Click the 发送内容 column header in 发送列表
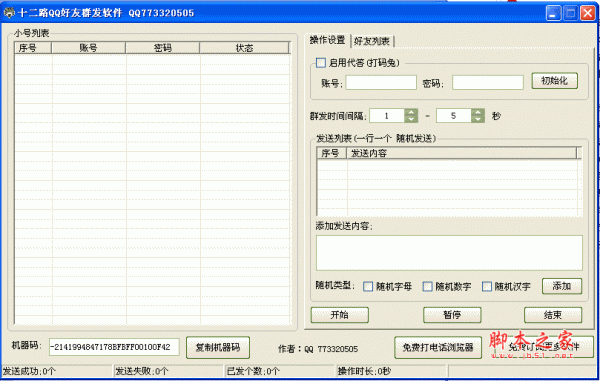Image resolution: width=600 pixels, height=381 pixels. (x=461, y=153)
